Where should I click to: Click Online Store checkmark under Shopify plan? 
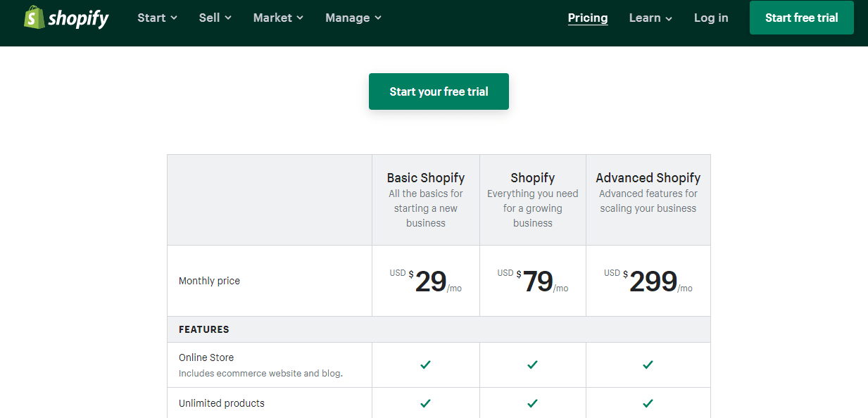coord(532,365)
